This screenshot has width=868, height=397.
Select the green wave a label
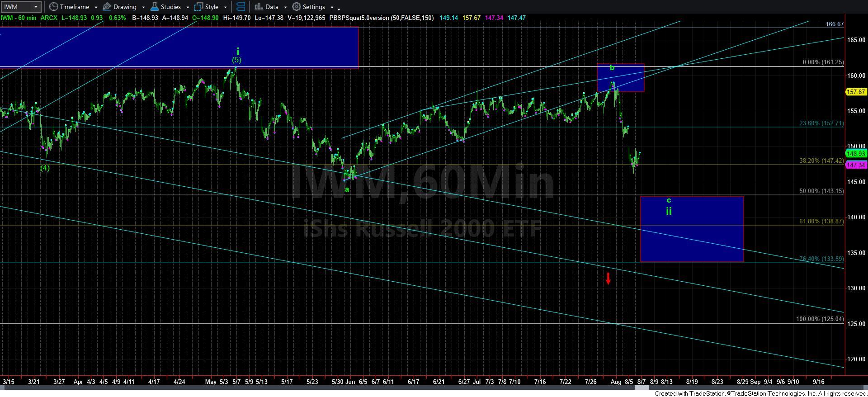pos(347,189)
